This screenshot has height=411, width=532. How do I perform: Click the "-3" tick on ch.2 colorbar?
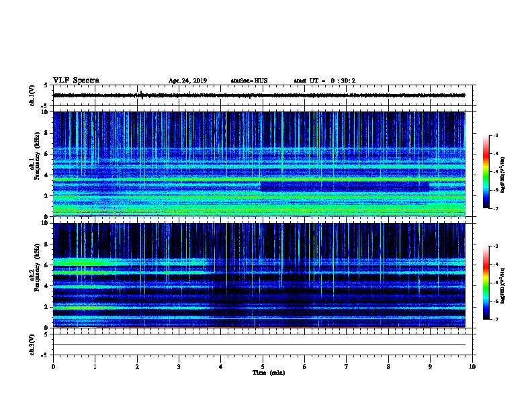click(x=495, y=246)
